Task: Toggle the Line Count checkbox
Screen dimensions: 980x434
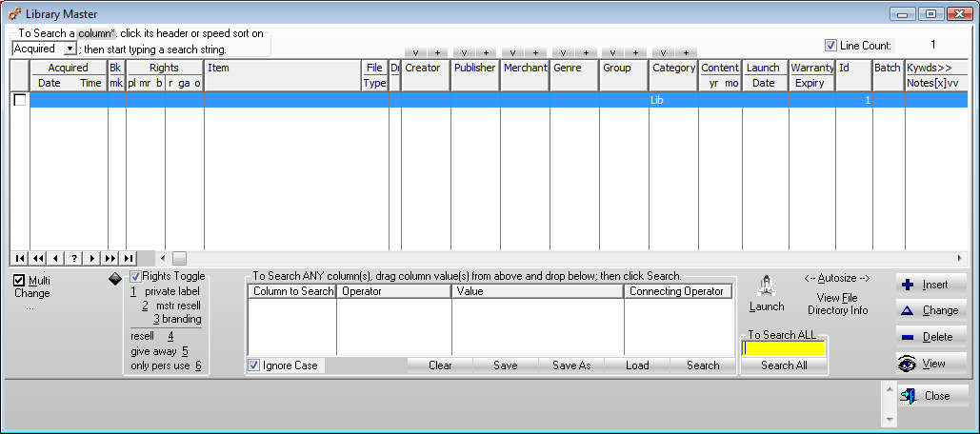Action: click(x=830, y=45)
